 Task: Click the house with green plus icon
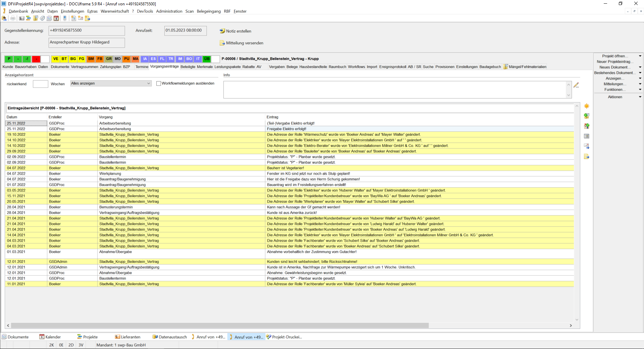587,126
